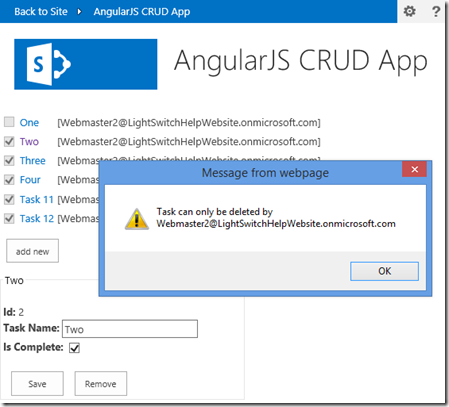Viewport: 449px width, 407px height.
Task: Open the AngularJS CRUD App breadcrumb link
Action: coord(142,12)
